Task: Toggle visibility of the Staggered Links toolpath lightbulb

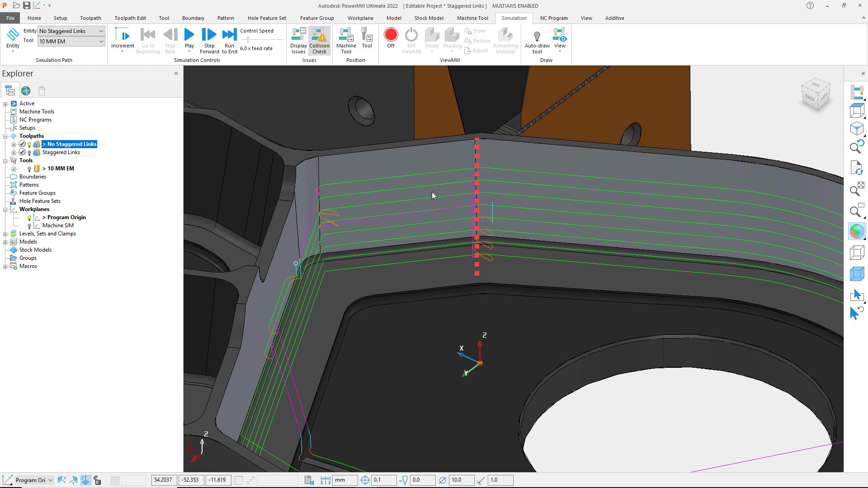Action: pos(29,153)
